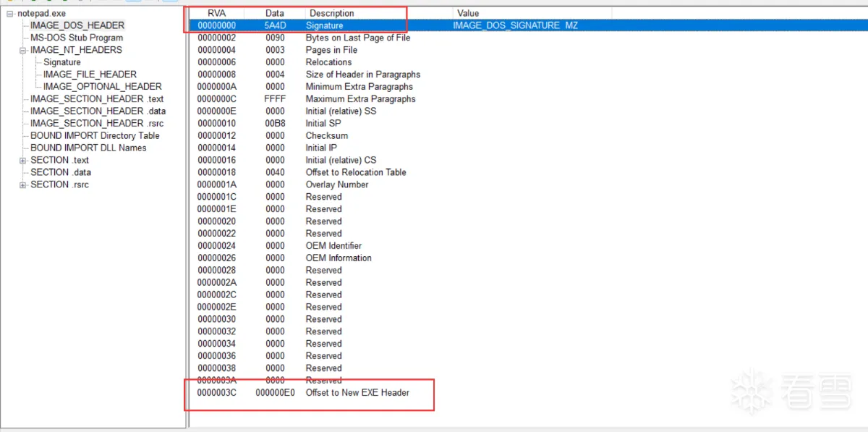Screen dimensions: 868x432
Task: Select the Maximum Extra Paragraphs row
Action: [x=360, y=99]
